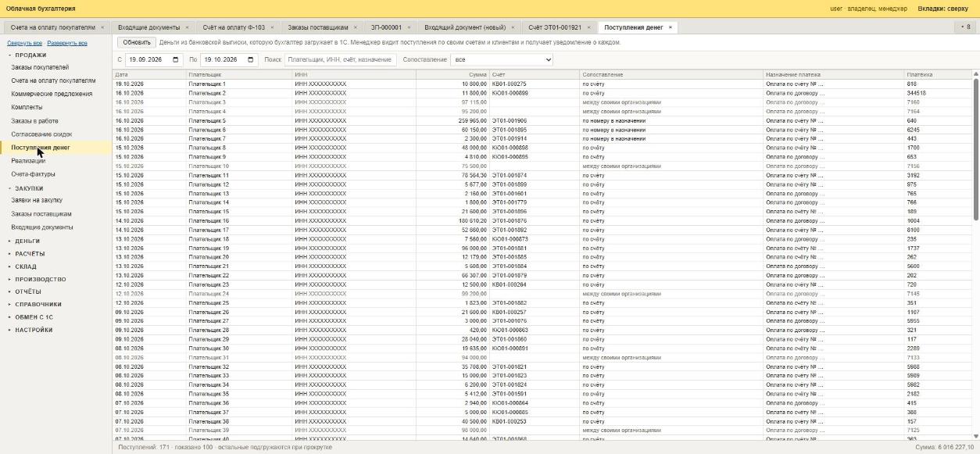Close the 'Счёт ЭТ01-001921' tab
This screenshot has height=454, width=980.
[588, 27]
